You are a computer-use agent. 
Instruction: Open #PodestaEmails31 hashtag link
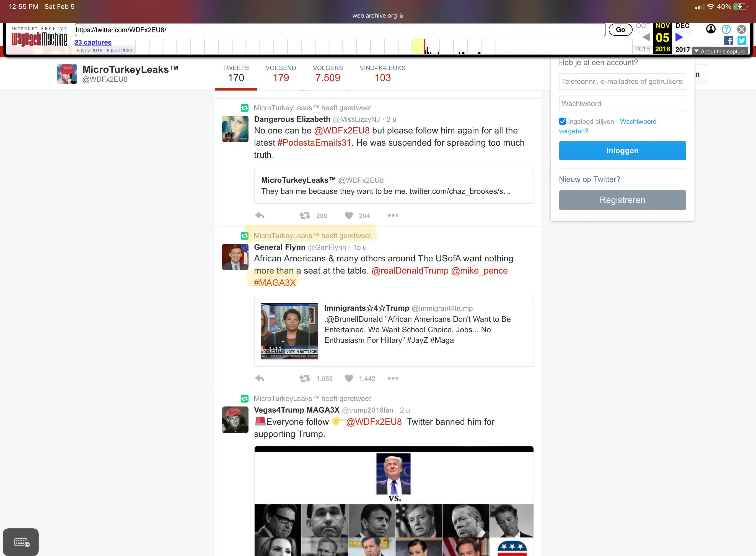tap(314, 143)
